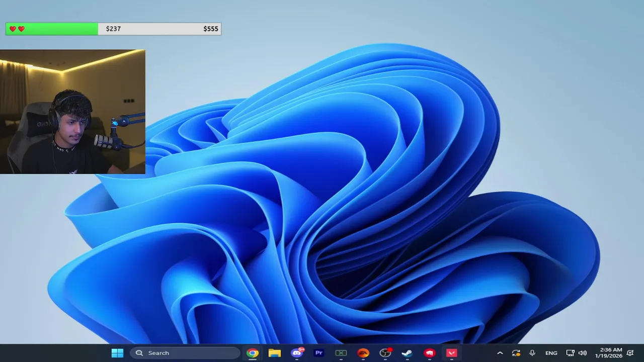Screen dimensions: 644x362
Task: Launch the EA app from the taskbar
Action: (363, 353)
